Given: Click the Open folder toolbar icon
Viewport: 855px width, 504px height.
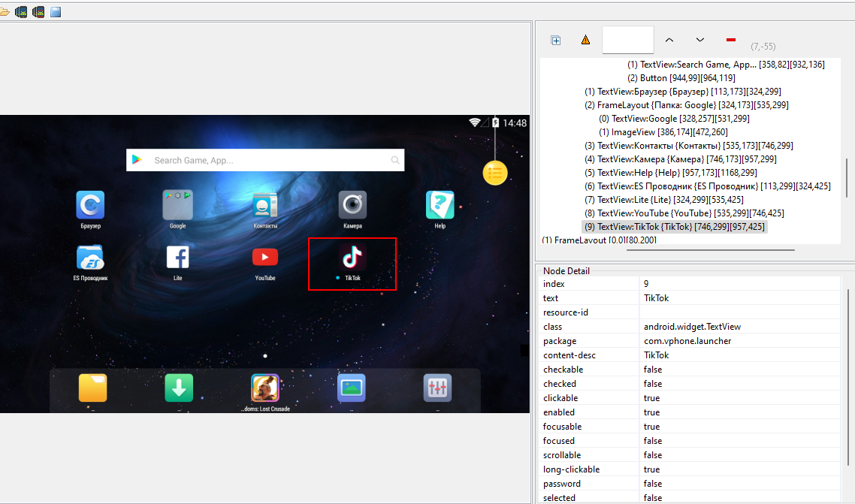Looking at the screenshot, I should pos(5,11).
